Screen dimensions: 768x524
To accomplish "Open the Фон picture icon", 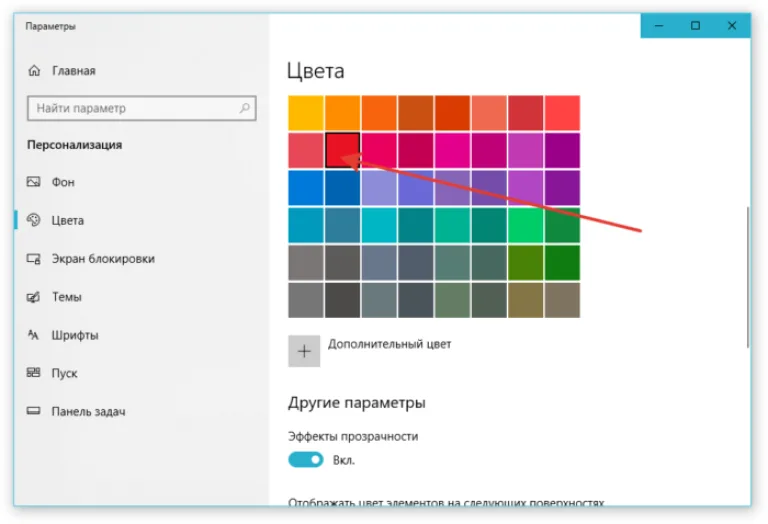I will point(33,182).
